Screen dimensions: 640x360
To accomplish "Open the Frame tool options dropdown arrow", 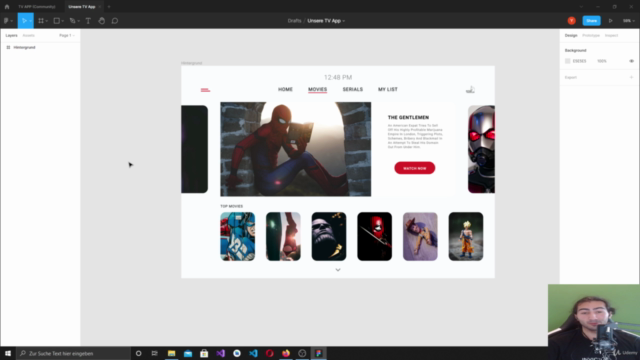I will click(47, 21).
